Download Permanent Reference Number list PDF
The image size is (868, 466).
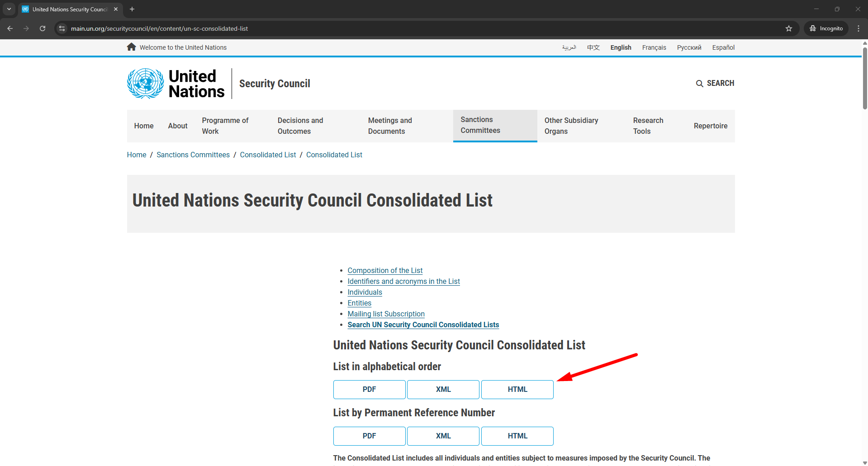[369, 436]
